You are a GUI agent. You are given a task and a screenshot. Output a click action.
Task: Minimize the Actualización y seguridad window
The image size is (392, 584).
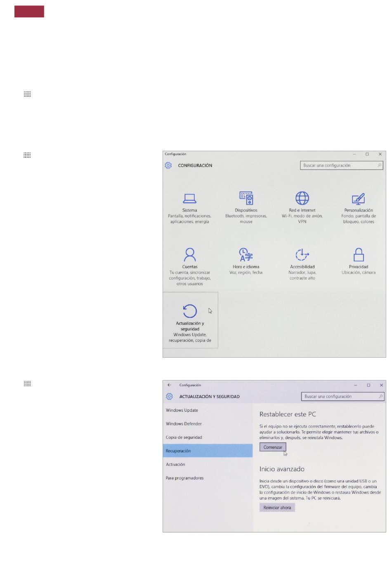pyautogui.click(x=355, y=385)
